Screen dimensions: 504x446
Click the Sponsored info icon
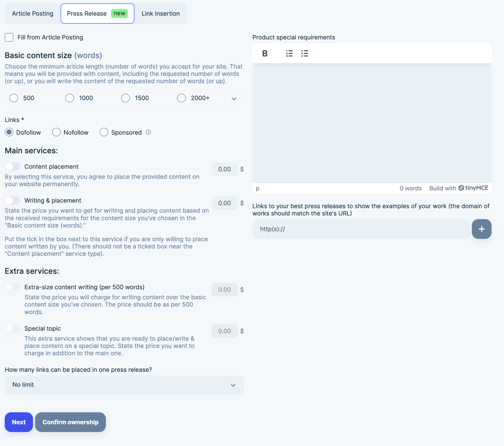(148, 132)
